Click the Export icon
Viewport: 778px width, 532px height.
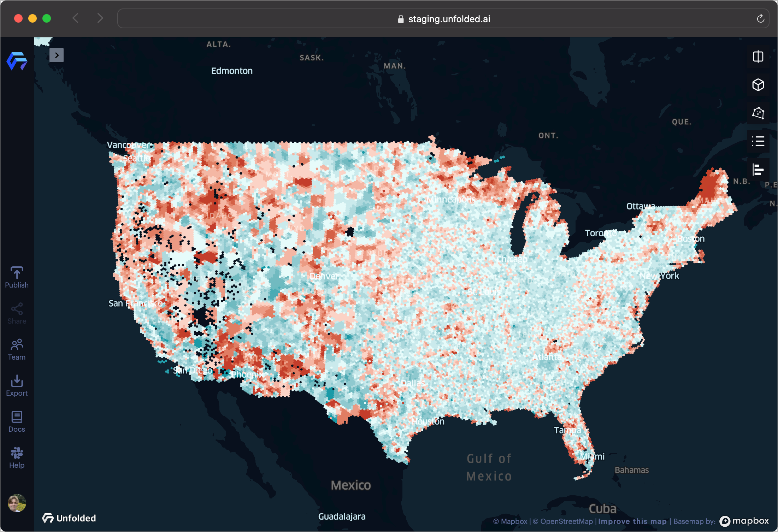click(17, 385)
